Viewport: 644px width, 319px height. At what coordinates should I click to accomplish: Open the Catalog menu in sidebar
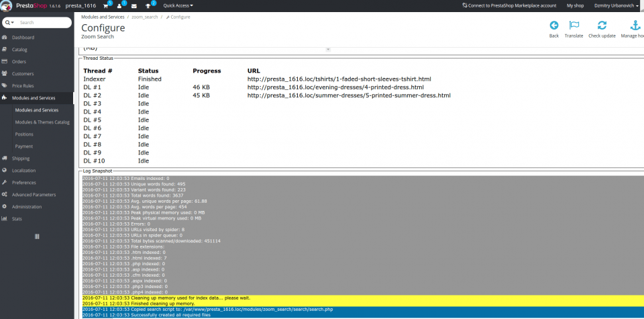pyautogui.click(x=19, y=50)
